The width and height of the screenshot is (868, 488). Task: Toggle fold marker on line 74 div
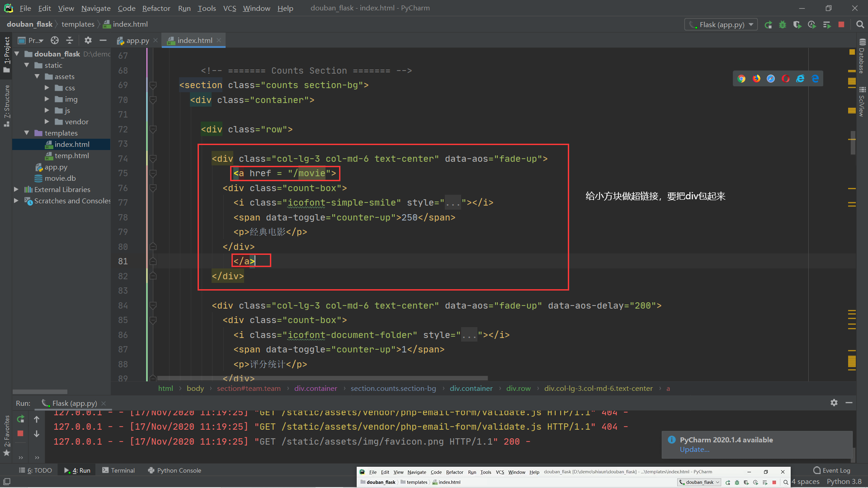pos(153,159)
